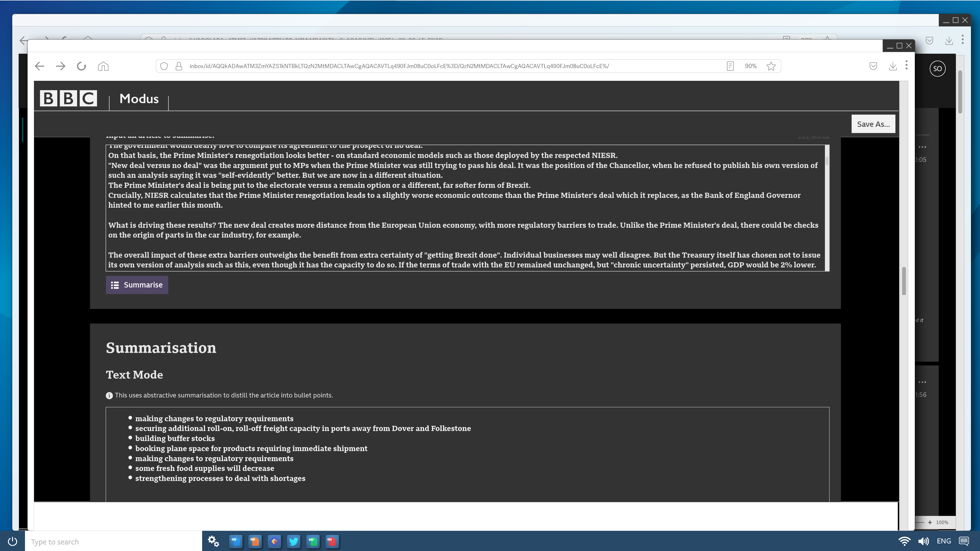Open browser menu three-dot icon
Image resolution: width=980 pixels, height=551 pixels.
[x=906, y=65]
